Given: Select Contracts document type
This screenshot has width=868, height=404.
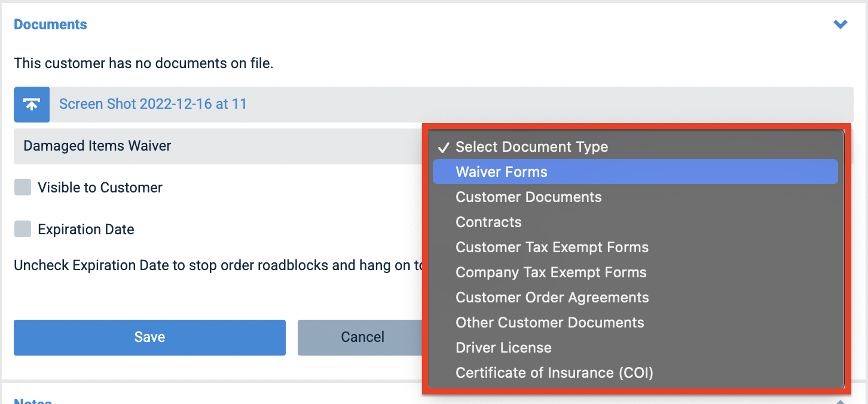Looking at the screenshot, I should 635,222.
